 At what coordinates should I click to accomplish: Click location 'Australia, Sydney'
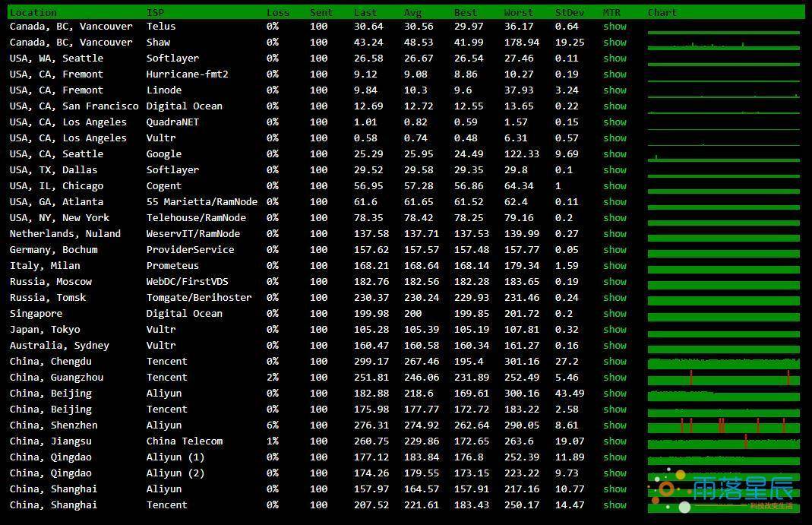[x=59, y=346]
